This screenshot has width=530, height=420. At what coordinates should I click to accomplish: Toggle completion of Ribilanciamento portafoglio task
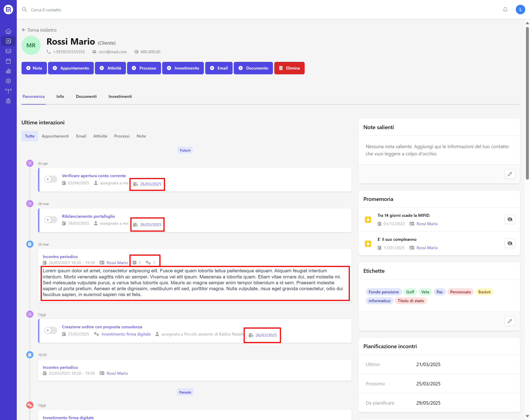51,220
